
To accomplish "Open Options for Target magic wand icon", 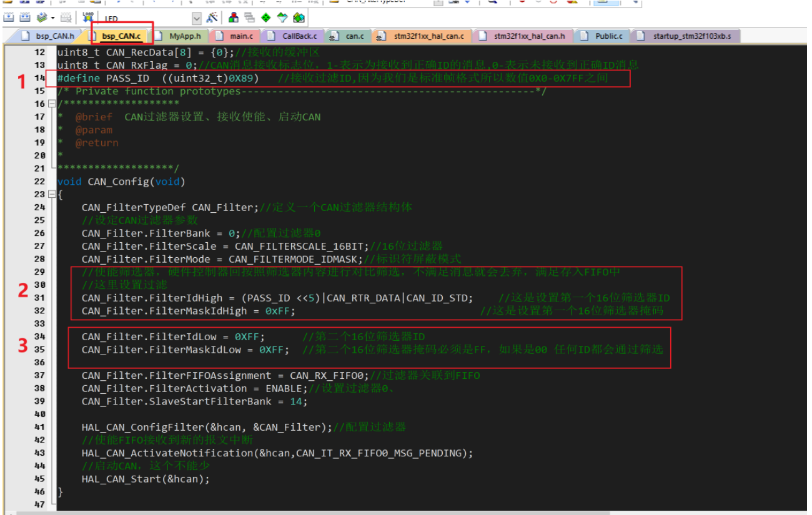I will point(212,17).
